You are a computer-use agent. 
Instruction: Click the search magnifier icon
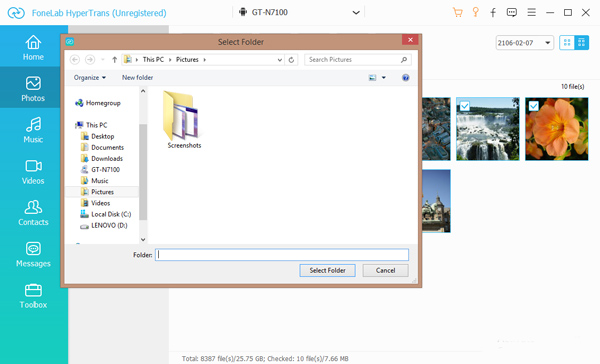point(404,60)
